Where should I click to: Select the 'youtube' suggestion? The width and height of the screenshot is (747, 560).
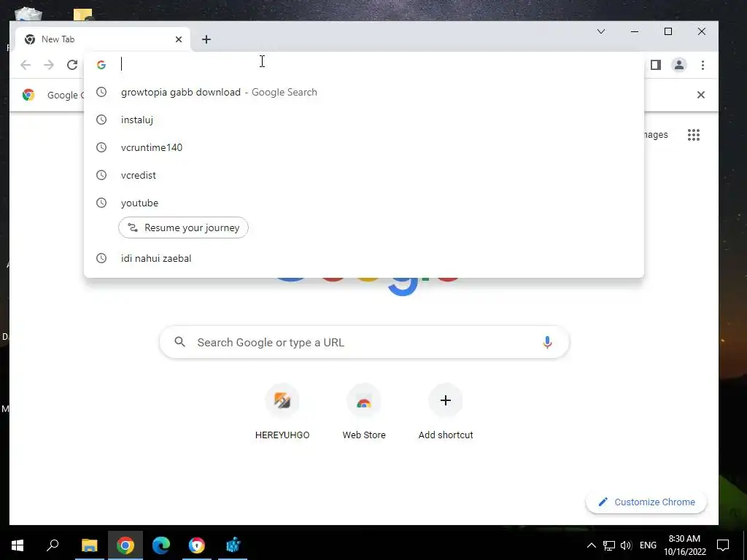pyautogui.click(x=364, y=203)
